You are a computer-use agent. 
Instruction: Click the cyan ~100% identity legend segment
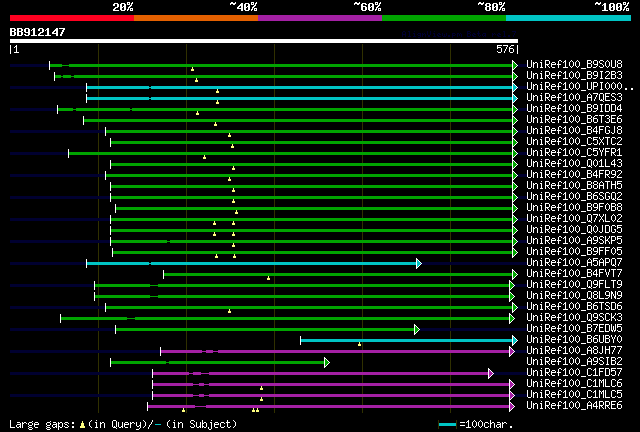tap(569, 18)
